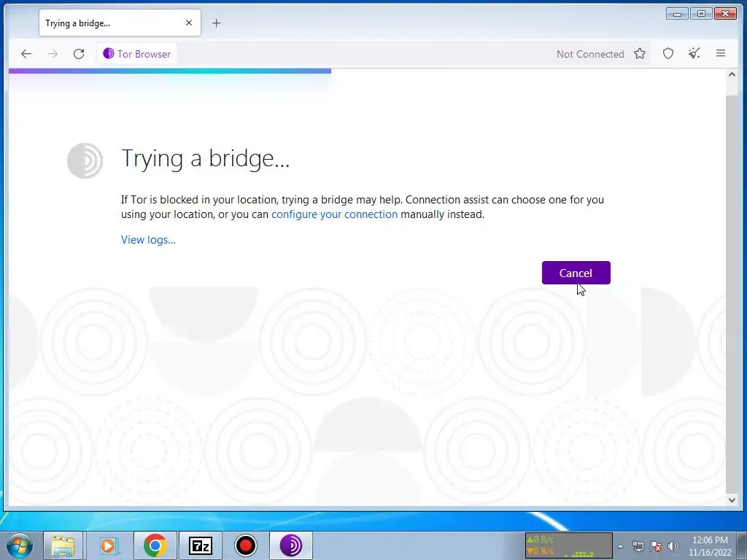The image size is (747, 560).
Task: Go back using the back arrow
Action: click(x=26, y=54)
